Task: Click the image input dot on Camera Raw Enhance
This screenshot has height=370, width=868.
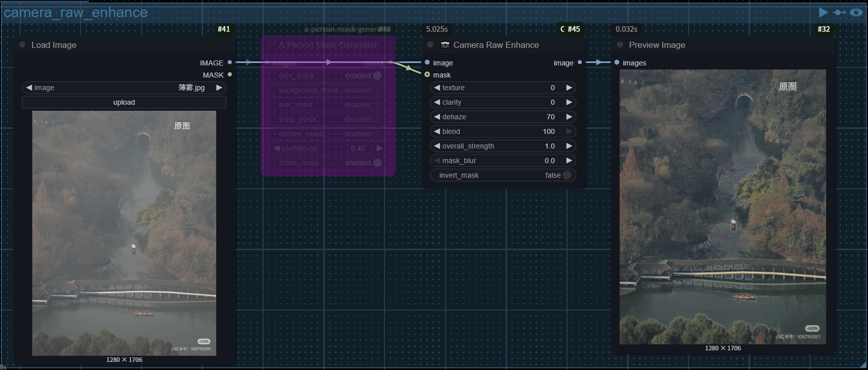Action: point(427,62)
